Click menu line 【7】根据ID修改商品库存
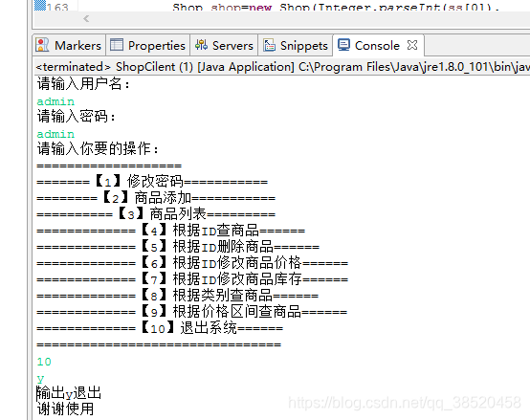Image resolution: width=530 pixels, height=420 pixels. click(192, 279)
